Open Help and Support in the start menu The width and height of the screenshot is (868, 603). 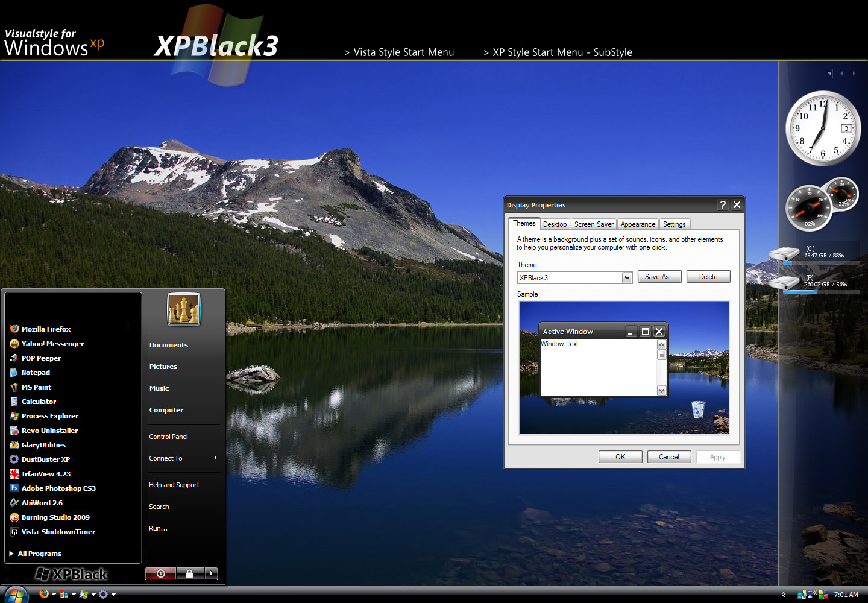174,485
